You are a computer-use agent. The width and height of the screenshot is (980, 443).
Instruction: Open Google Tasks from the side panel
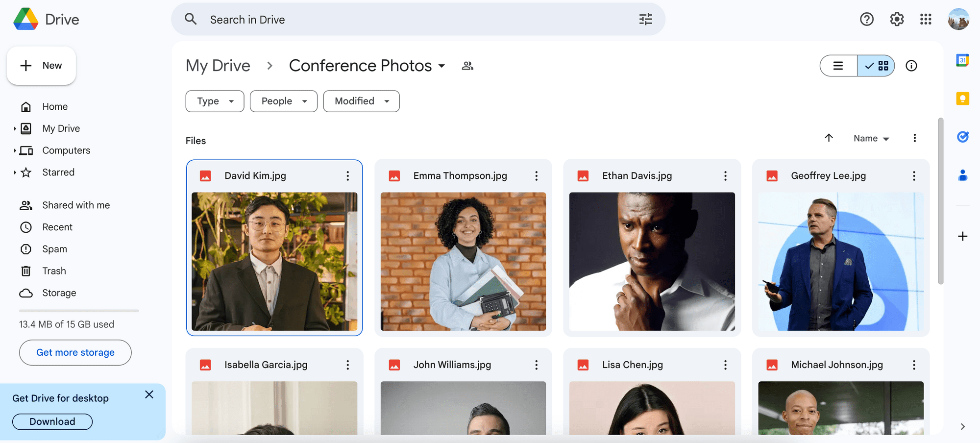[962, 137]
